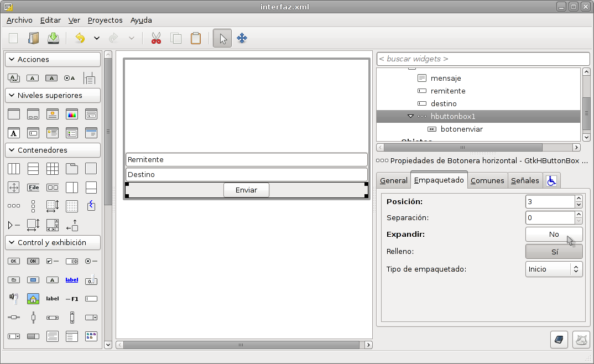This screenshot has height=364, width=594.
Task: Collapse the Acciones palette section
Action: pos(53,59)
